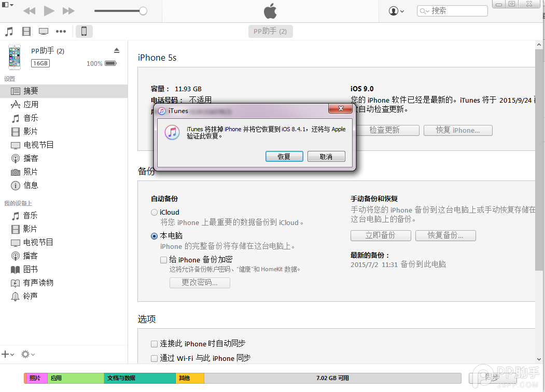Confirm restore by clicking 恢复
Screen dimensions: 545x392
[x=284, y=156]
